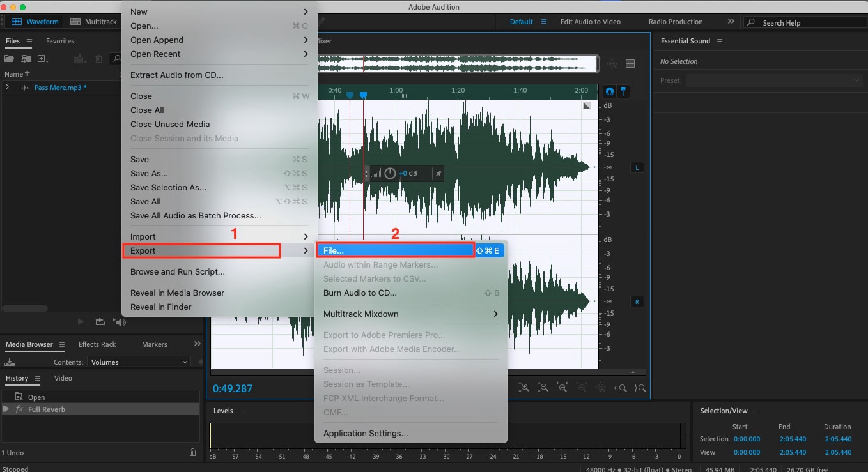
Task: Click the New File icon in Files panel
Action: (x=43, y=59)
